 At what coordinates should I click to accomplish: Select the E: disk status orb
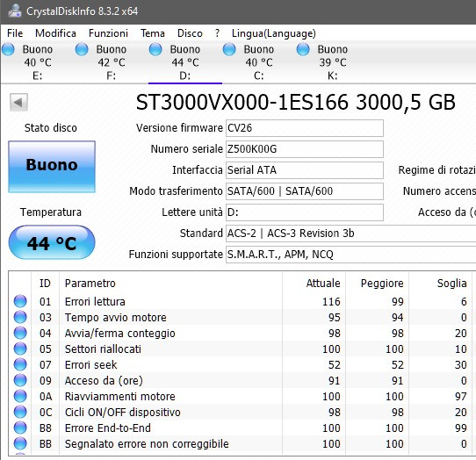8,49
